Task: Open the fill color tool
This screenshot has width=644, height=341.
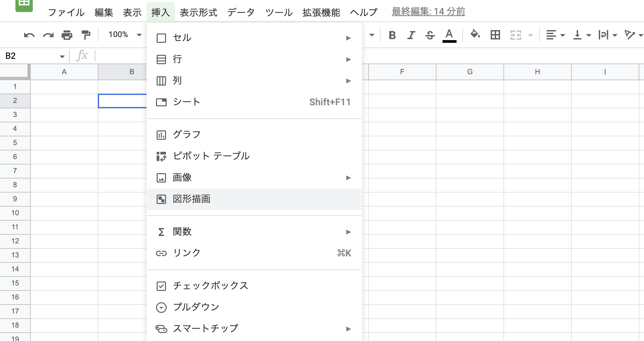Action: pos(475,34)
